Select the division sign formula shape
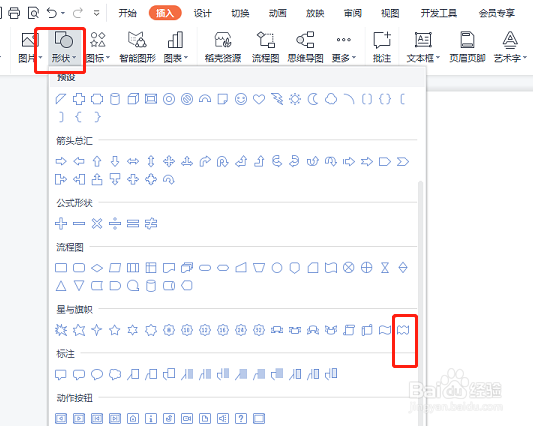The width and height of the screenshot is (533, 426). [x=115, y=223]
